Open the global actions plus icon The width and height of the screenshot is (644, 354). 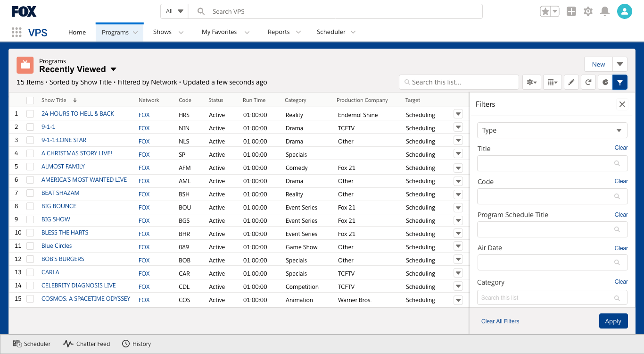(x=571, y=11)
